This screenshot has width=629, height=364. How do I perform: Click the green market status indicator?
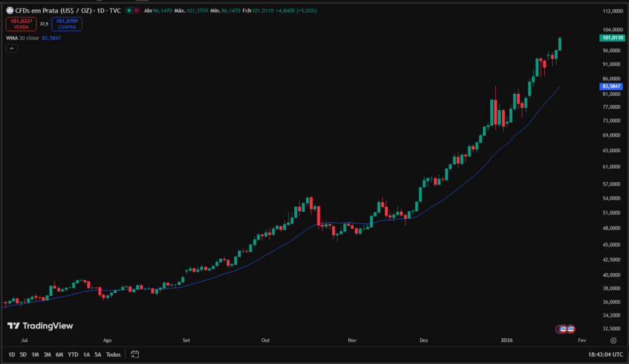[128, 11]
